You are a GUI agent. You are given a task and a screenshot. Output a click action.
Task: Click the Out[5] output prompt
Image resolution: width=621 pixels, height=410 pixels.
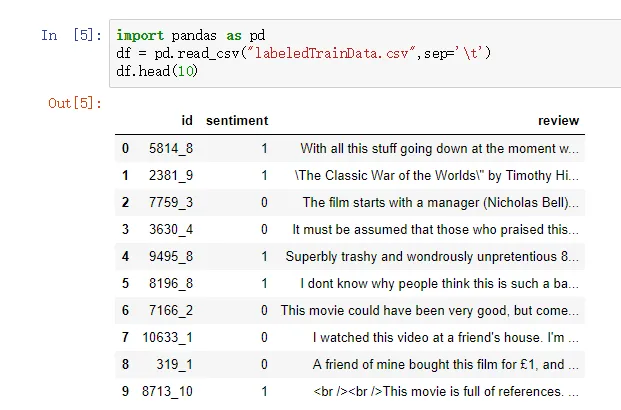[75, 102]
